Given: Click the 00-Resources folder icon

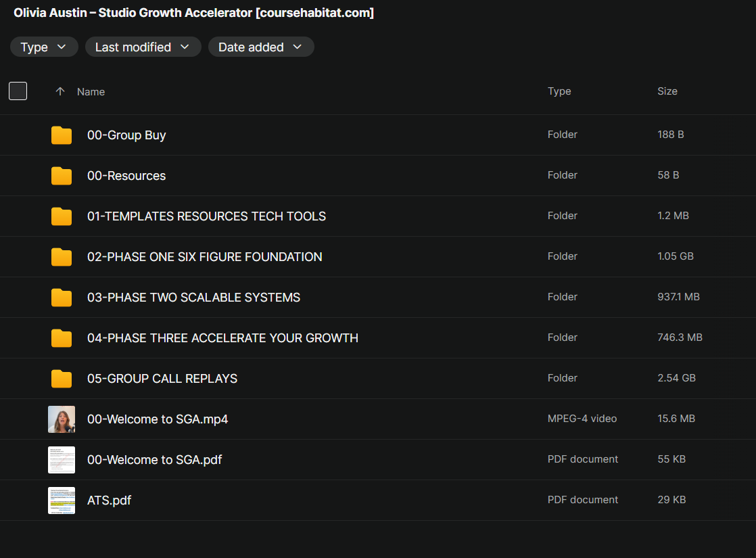Looking at the screenshot, I should point(62,176).
